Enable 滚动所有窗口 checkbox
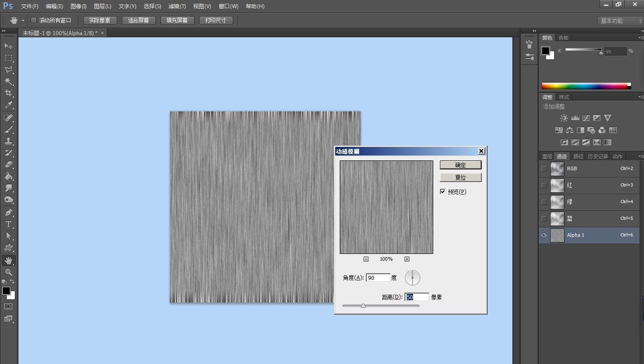 coord(34,20)
